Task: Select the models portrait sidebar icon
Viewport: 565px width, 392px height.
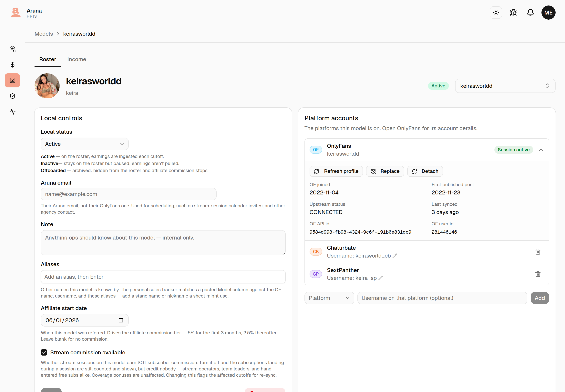Action: [x=13, y=80]
